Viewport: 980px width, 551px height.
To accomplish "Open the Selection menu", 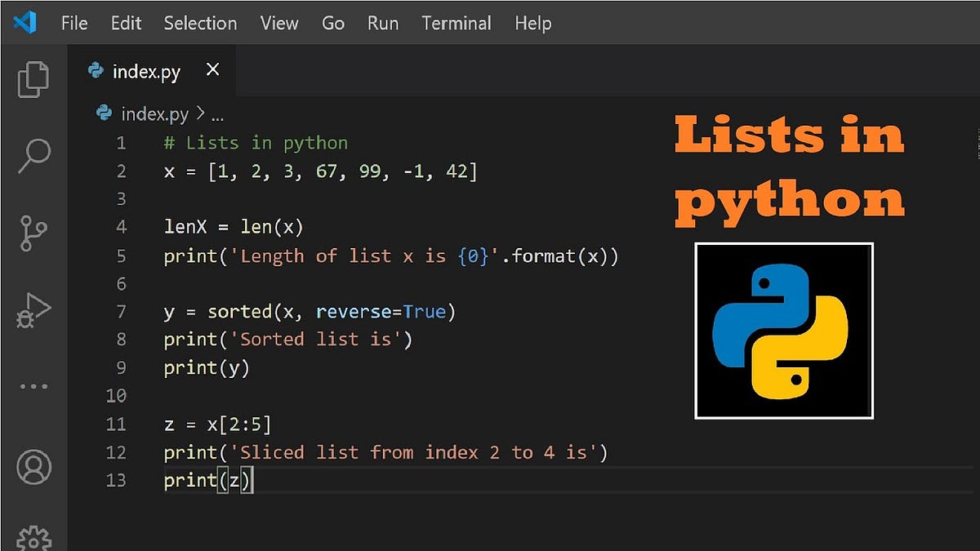I will point(200,23).
